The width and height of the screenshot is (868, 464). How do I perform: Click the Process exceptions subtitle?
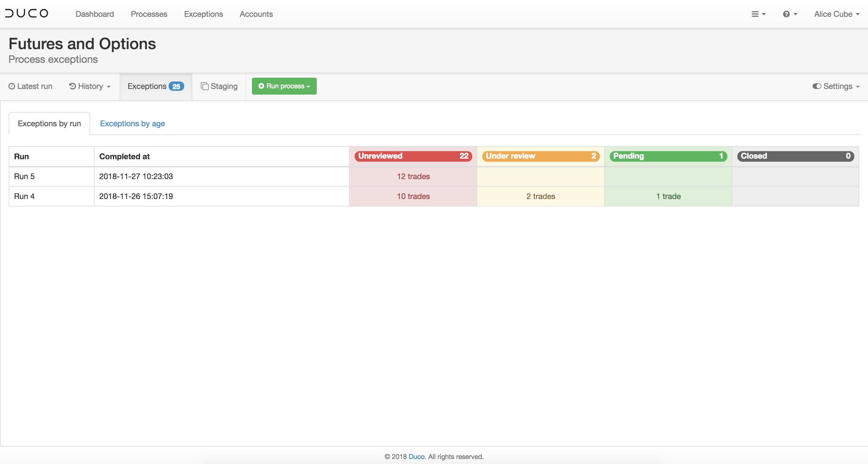pos(53,59)
